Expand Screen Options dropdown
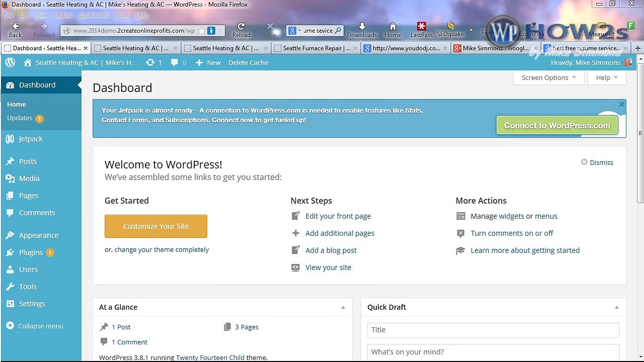 pos(549,77)
